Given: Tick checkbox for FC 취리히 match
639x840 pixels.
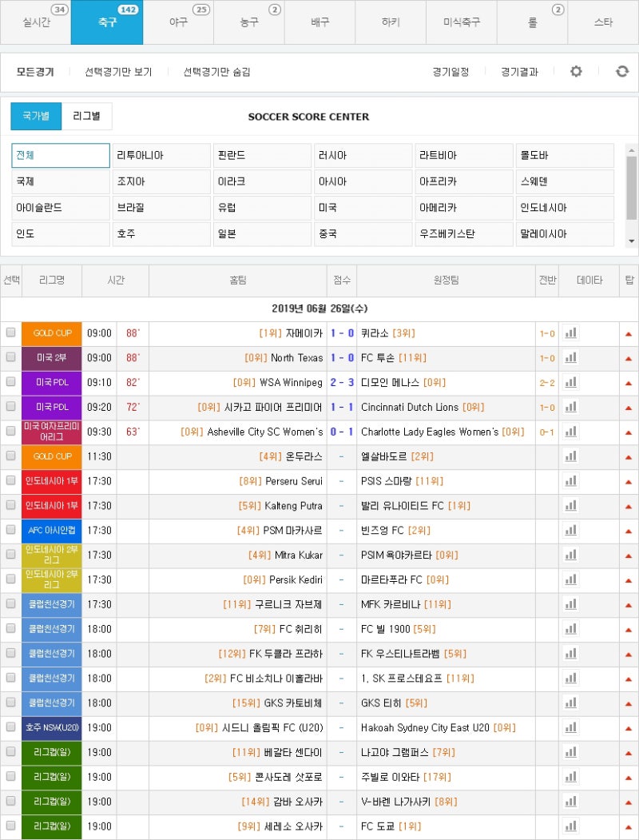Looking at the screenshot, I should pyautogui.click(x=10, y=628).
